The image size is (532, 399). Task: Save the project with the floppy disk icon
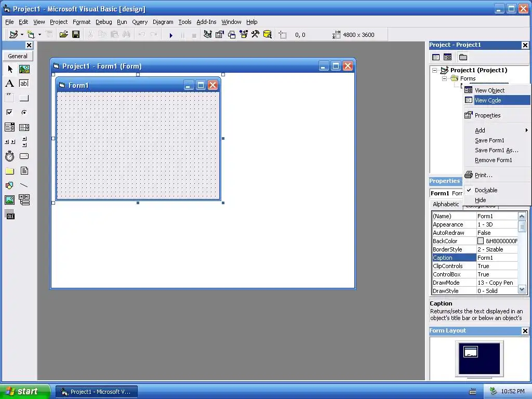point(76,35)
